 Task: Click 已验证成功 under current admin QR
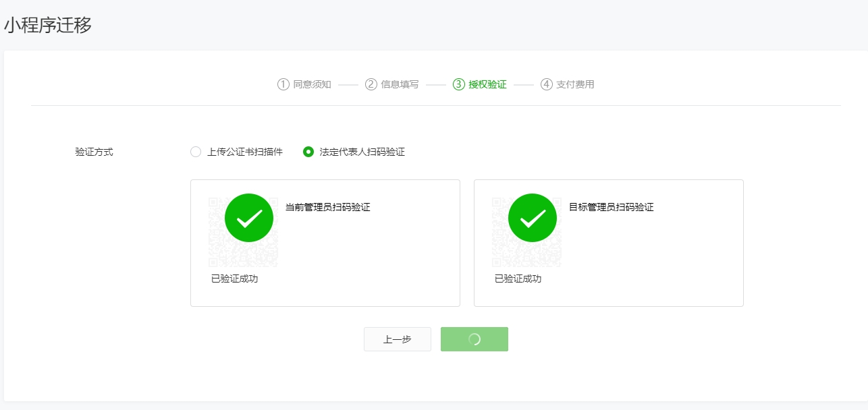point(234,279)
